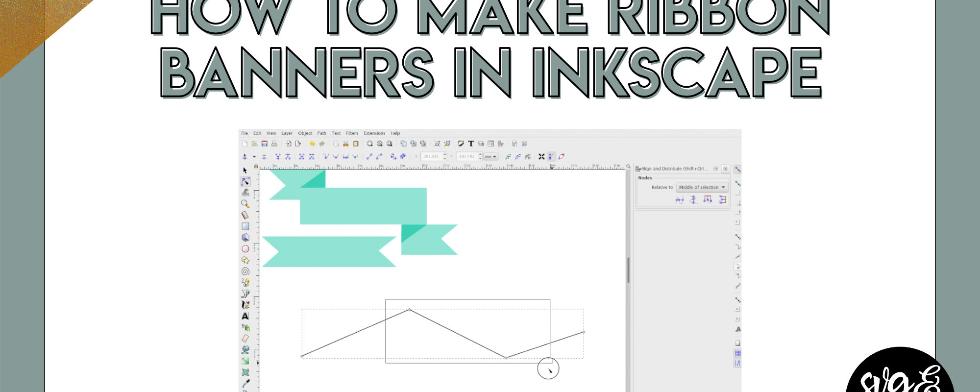
Task: Click the Print icon
Action: (x=274, y=144)
